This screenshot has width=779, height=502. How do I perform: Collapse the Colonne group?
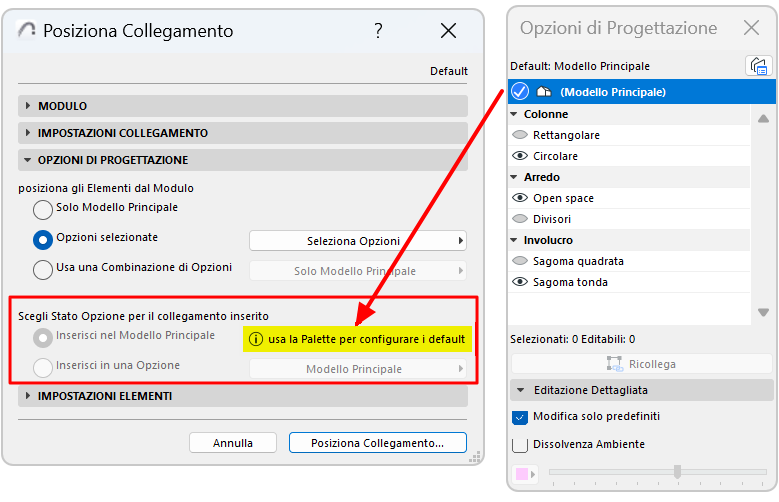pyautogui.click(x=516, y=114)
